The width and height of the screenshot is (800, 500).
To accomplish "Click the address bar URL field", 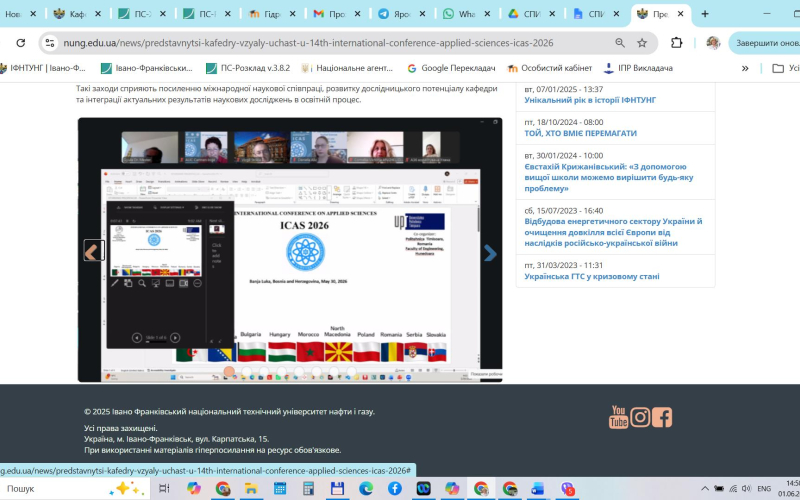I will coord(308,43).
